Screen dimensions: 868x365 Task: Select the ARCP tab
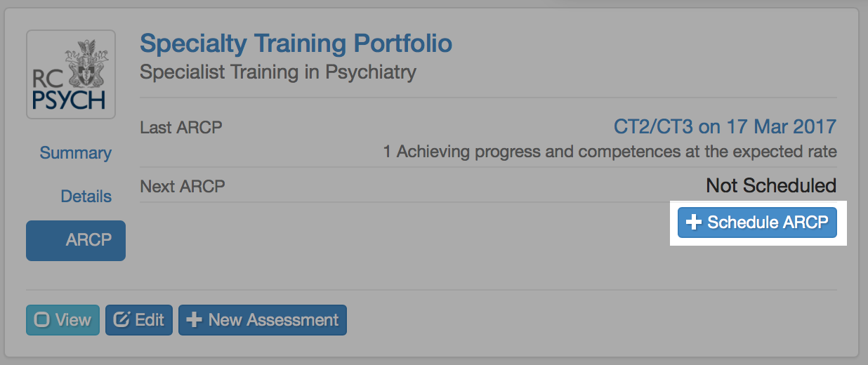point(76,240)
